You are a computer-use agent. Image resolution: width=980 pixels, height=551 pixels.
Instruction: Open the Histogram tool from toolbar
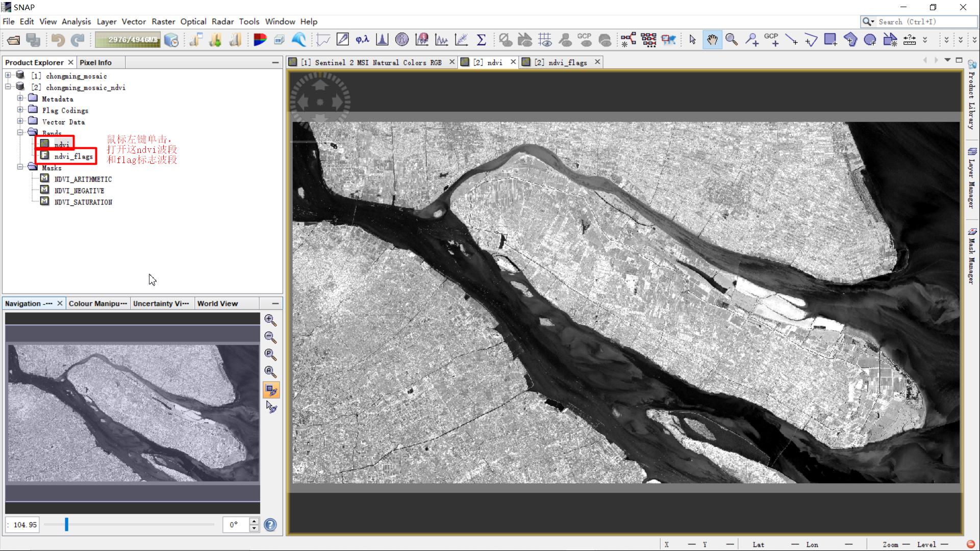pos(382,40)
